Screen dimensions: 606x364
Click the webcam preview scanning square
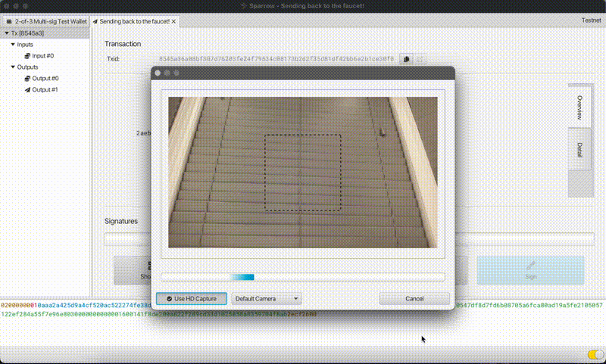click(x=302, y=173)
